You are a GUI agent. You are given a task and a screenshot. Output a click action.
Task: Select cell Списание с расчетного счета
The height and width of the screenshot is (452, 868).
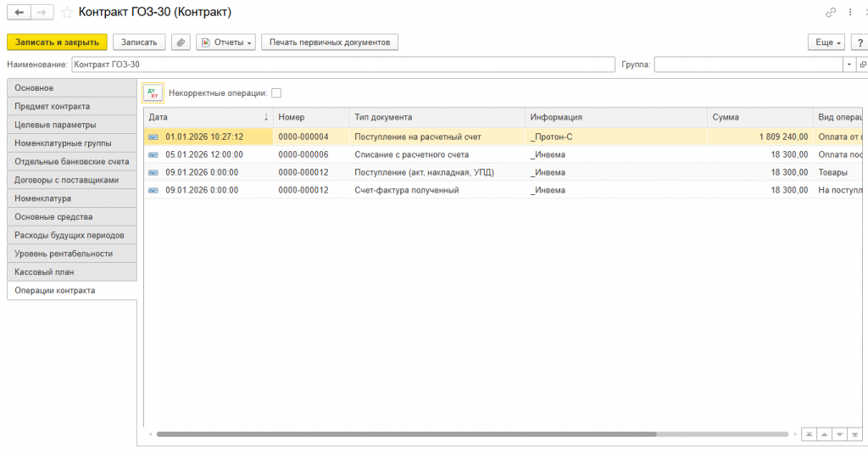[437, 154]
